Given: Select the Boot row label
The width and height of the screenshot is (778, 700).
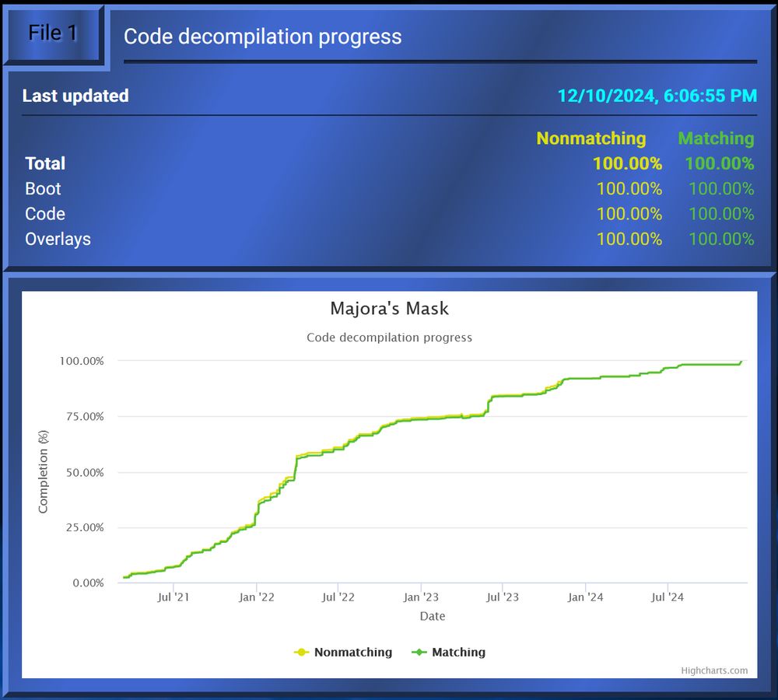Looking at the screenshot, I should point(43,189).
